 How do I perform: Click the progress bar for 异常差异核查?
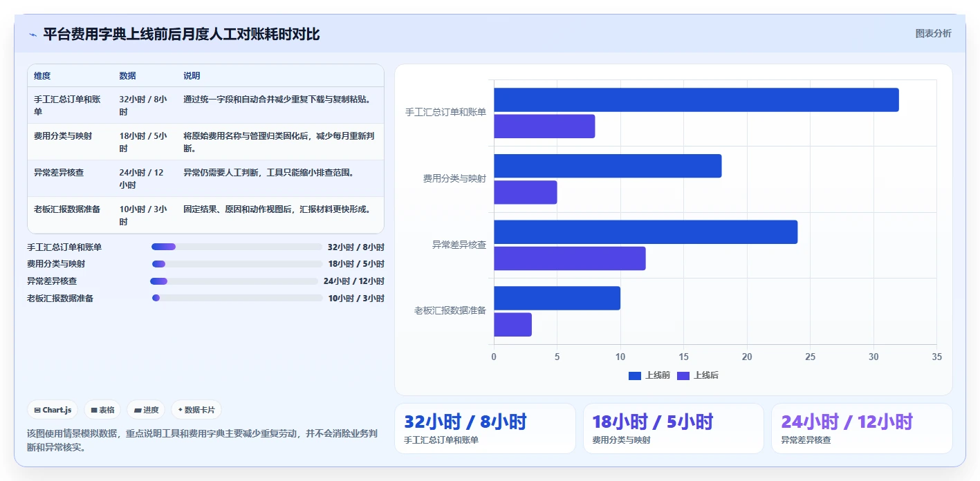coord(234,281)
